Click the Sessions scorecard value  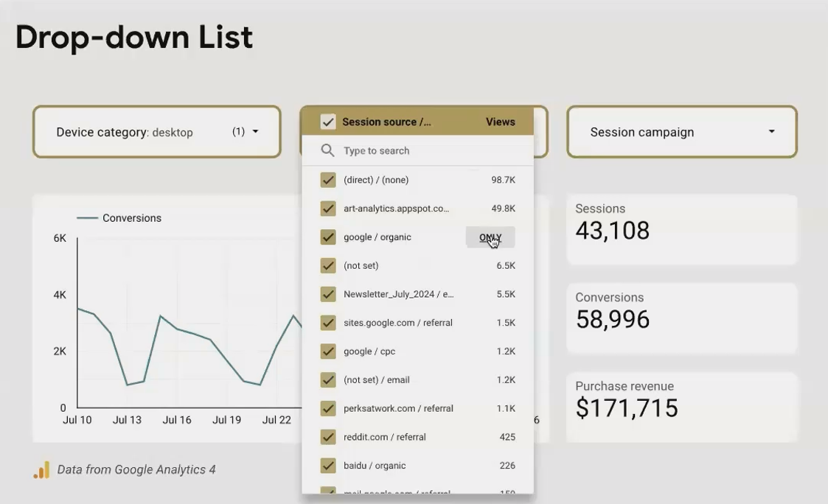[613, 231]
